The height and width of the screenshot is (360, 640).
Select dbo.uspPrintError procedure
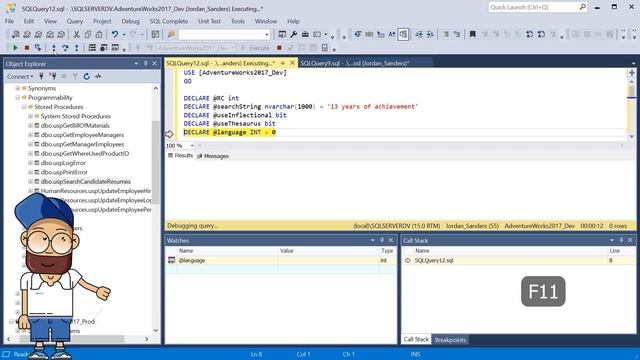(x=64, y=172)
